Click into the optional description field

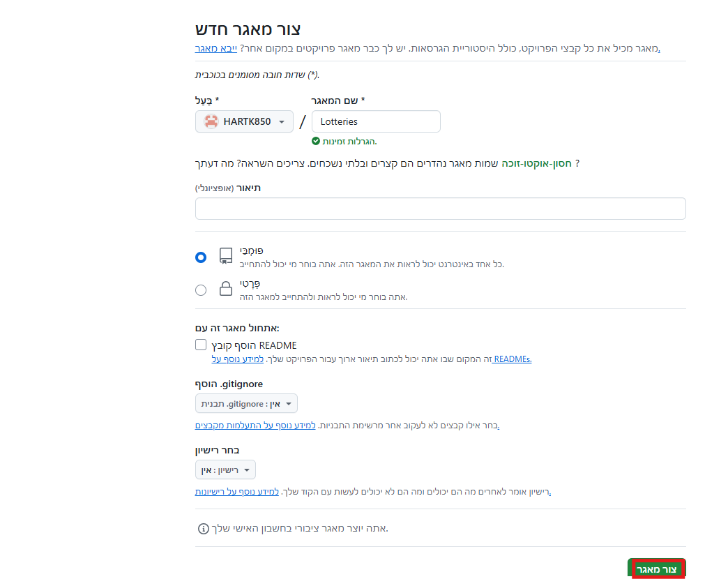coord(440,209)
